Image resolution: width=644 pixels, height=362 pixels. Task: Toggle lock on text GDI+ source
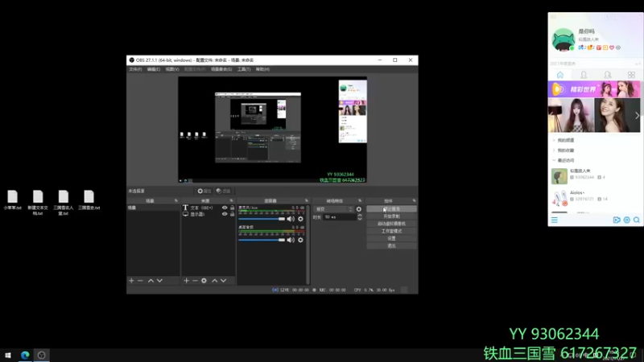pos(232,208)
